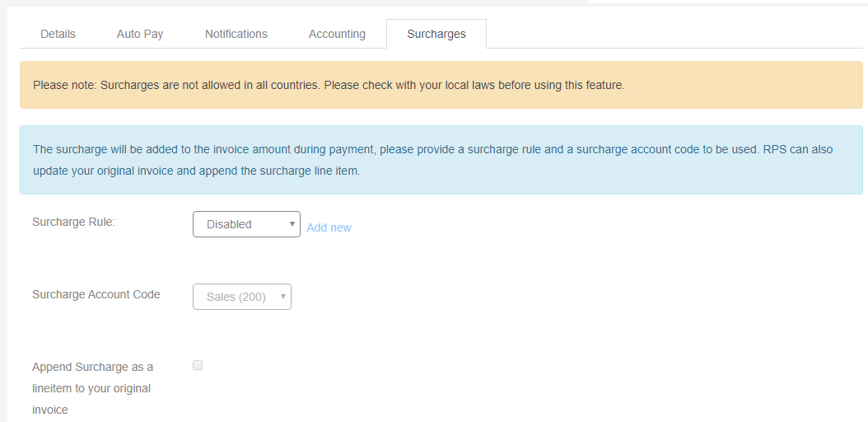Viewport: 868px width, 422px height.
Task: Go to the Notifications tab
Action: point(236,34)
